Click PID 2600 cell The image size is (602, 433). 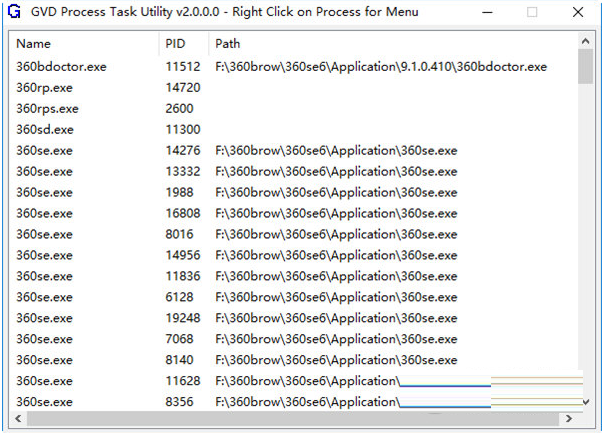click(x=179, y=109)
